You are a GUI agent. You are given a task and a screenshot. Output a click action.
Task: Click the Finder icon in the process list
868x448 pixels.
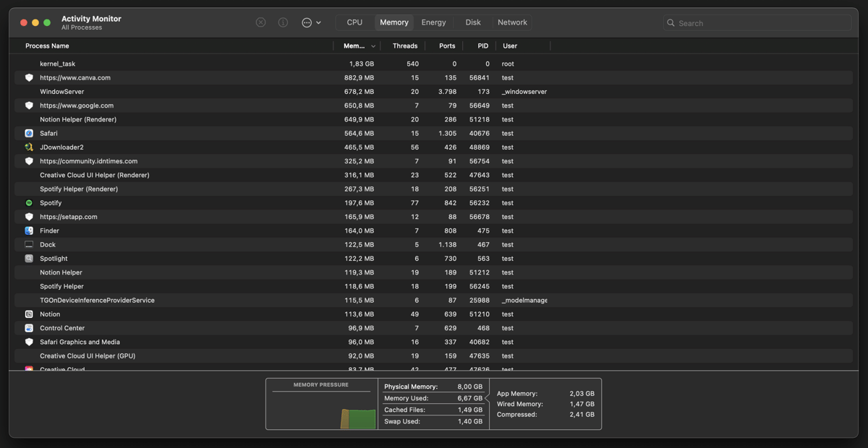tap(29, 231)
